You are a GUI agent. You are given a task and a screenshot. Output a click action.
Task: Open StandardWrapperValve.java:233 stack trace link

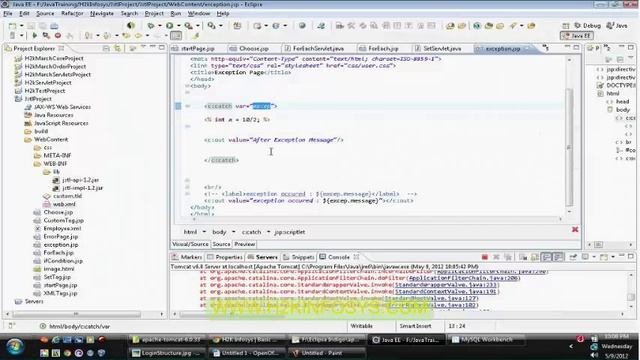(x=445, y=285)
